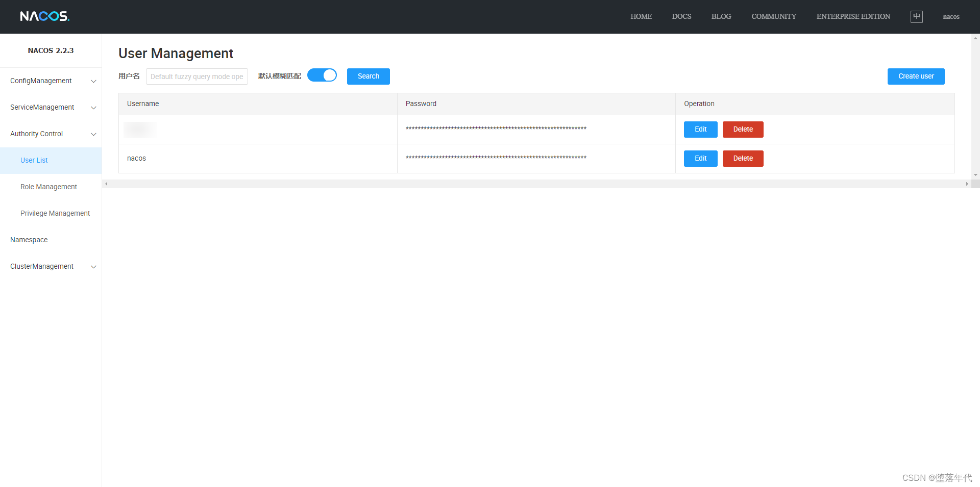
Task: Open the ClusterManagement menu item
Action: click(51, 267)
